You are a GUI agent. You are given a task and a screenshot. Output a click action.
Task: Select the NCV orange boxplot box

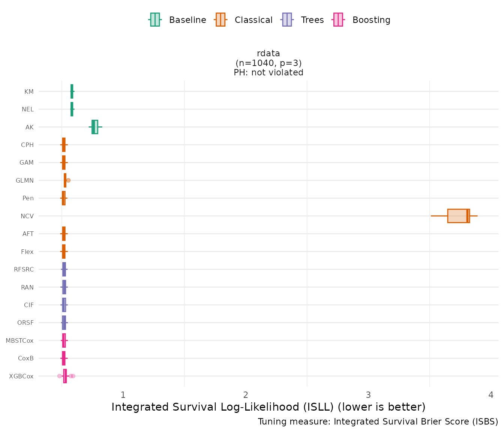point(458,216)
